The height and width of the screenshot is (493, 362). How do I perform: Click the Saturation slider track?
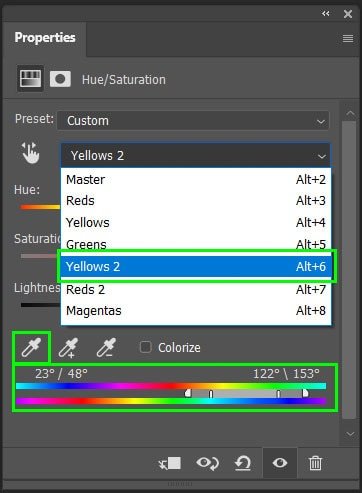click(40, 256)
